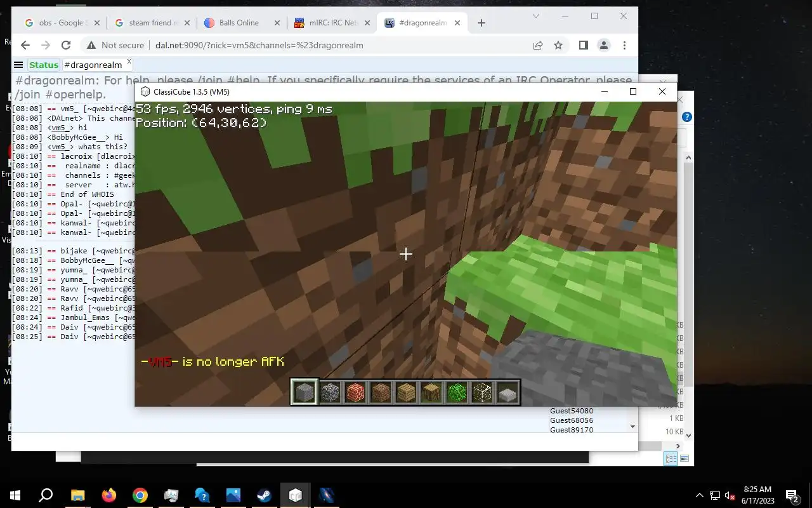Switch to the Balls Online tab
812x508 pixels.
pos(242,23)
